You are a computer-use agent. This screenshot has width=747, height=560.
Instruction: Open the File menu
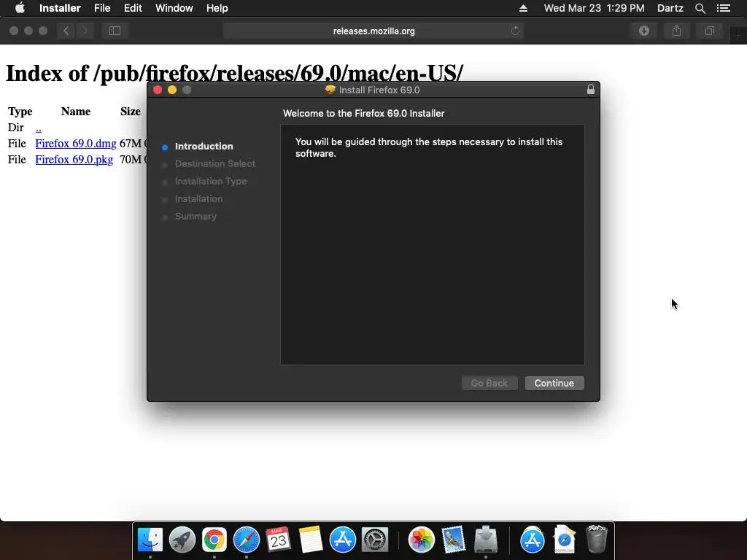pyautogui.click(x=102, y=8)
